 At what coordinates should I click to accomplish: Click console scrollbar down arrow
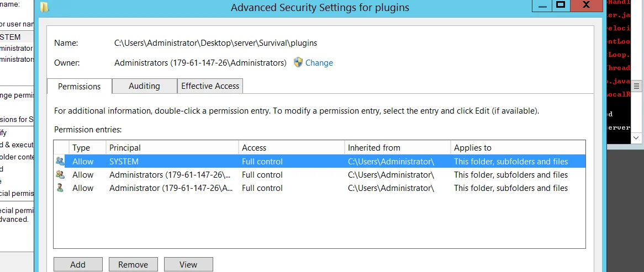(637, 137)
